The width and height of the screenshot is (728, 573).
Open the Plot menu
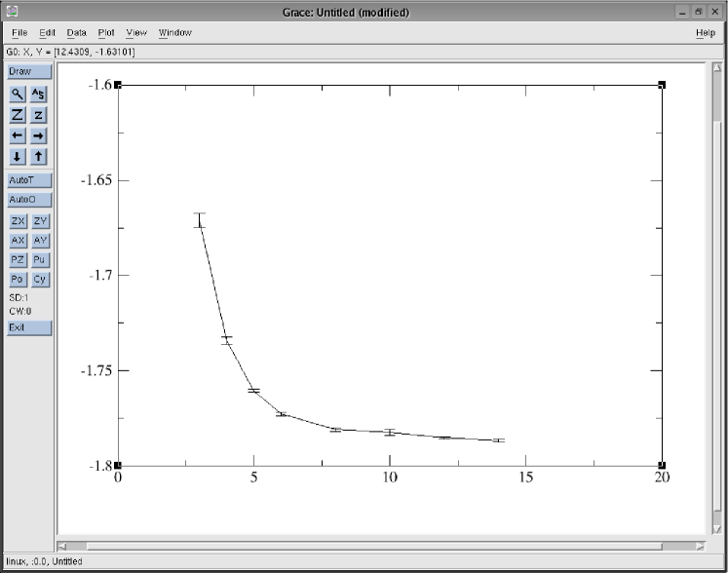pyautogui.click(x=106, y=32)
